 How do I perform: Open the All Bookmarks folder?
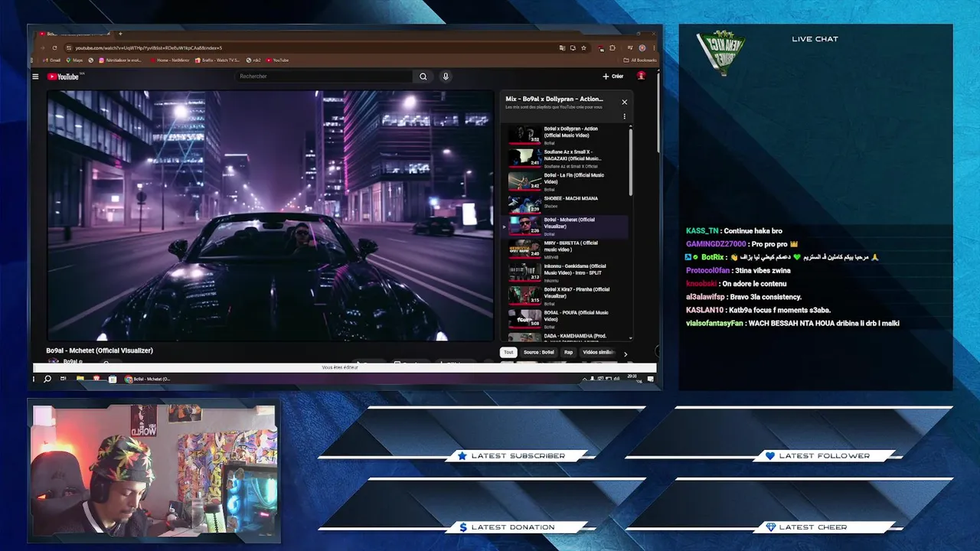pos(640,60)
